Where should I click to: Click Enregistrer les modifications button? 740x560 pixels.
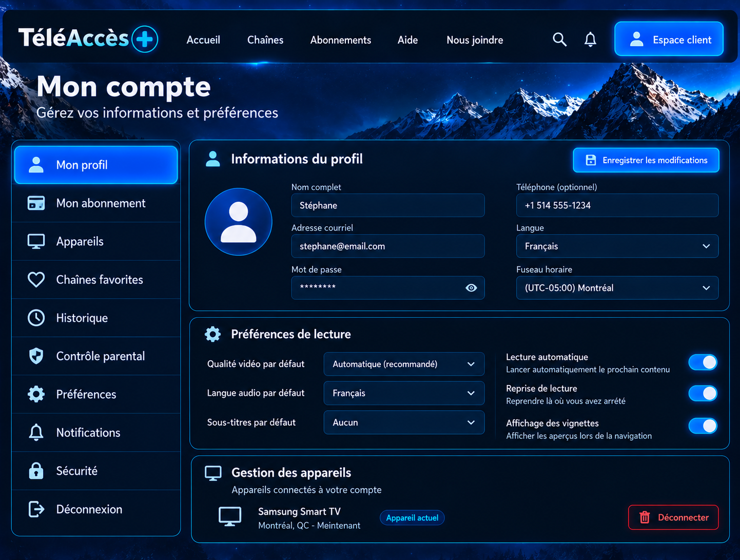646,160
